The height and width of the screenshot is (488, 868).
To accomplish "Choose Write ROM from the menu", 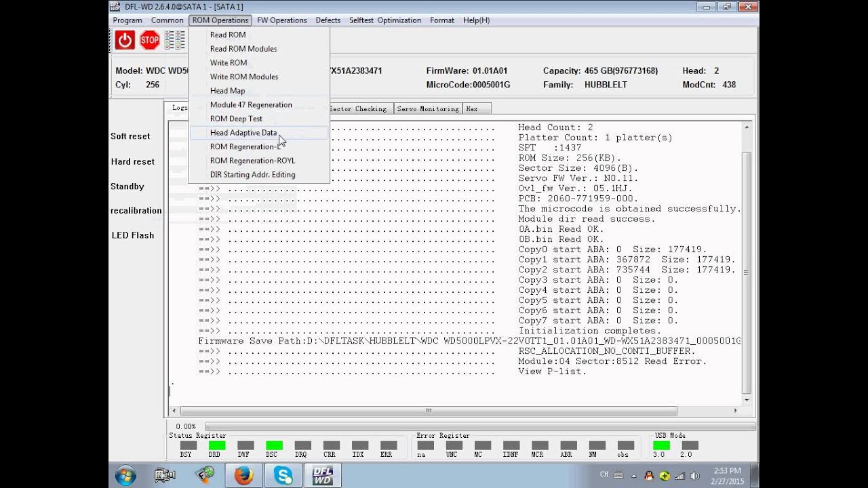I will tap(259, 62).
